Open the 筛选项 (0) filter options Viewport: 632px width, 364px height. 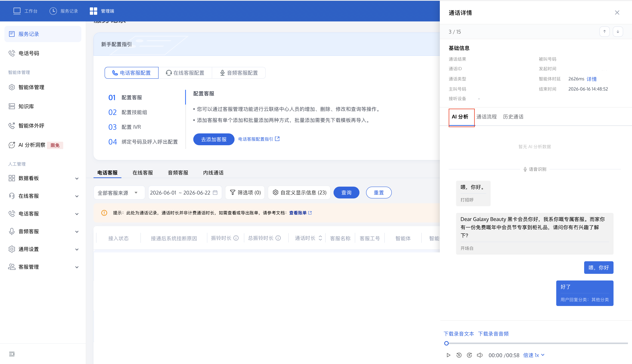click(x=245, y=193)
